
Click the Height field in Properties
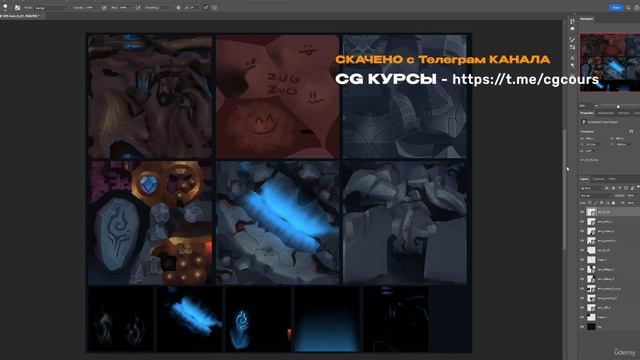(x=623, y=138)
